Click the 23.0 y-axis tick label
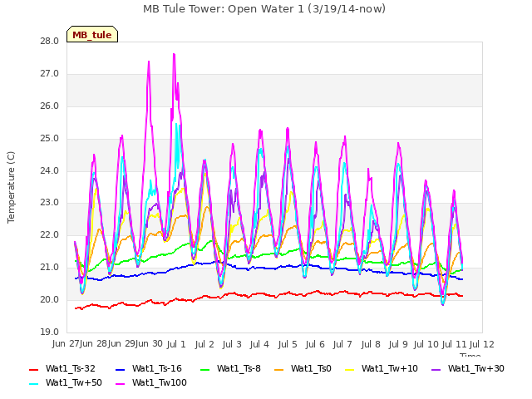 pos(50,203)
